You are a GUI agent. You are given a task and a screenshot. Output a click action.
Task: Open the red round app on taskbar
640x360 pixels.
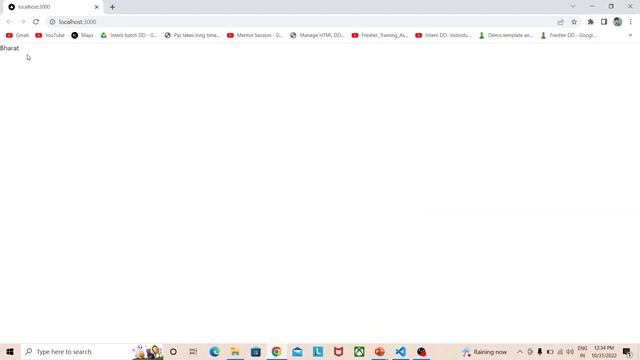[x=421, y=351]
